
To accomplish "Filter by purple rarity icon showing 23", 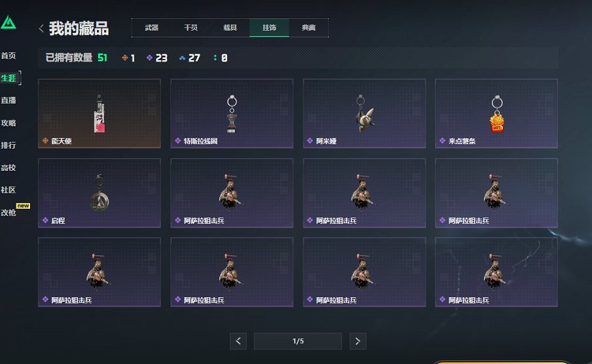I will tap(149, 58).
